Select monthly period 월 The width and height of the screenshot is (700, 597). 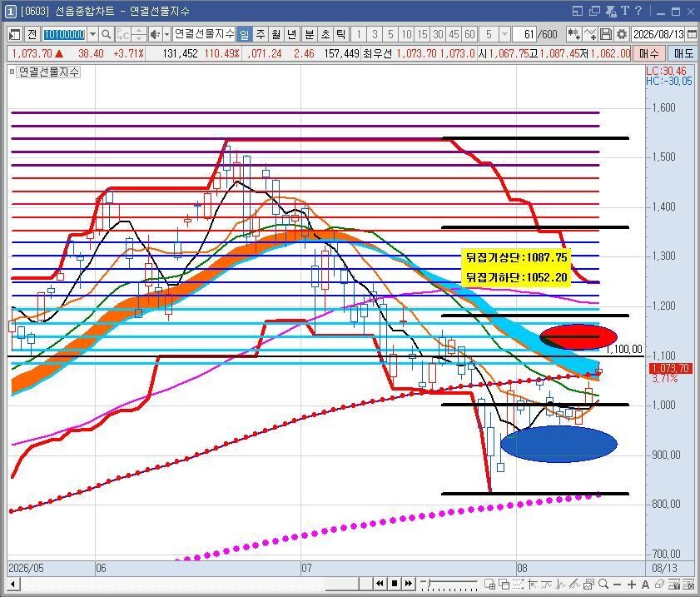pyautogui.click(x=276, y=34)
